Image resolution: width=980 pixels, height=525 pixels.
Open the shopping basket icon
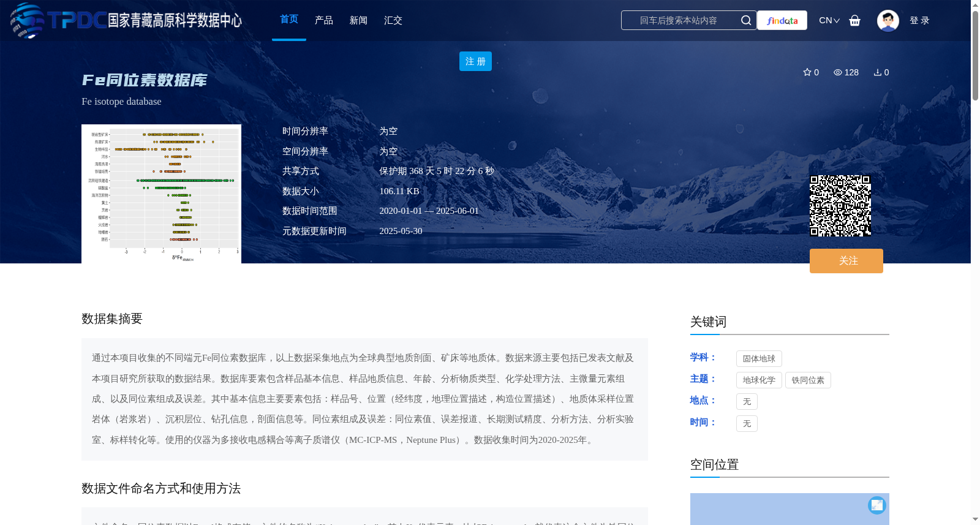click(x=854, y=20)
